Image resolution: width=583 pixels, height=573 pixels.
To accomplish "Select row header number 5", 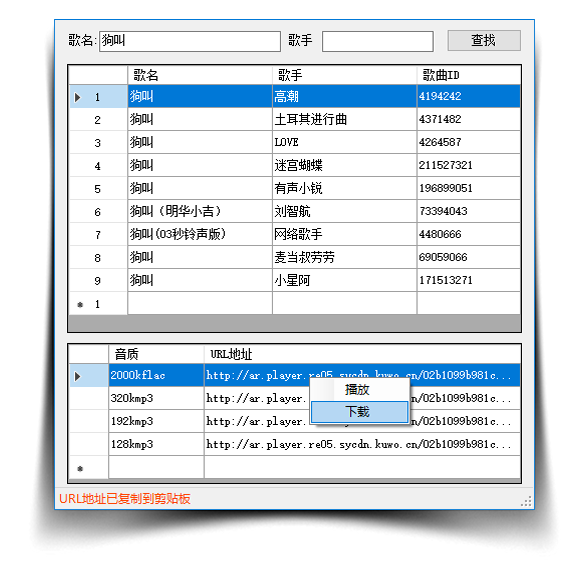I will pyautogui.click(x=98, y=189).
